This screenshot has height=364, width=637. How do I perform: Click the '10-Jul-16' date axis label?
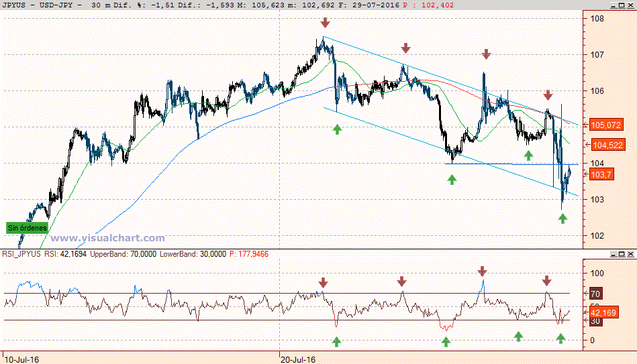point(21,359)
